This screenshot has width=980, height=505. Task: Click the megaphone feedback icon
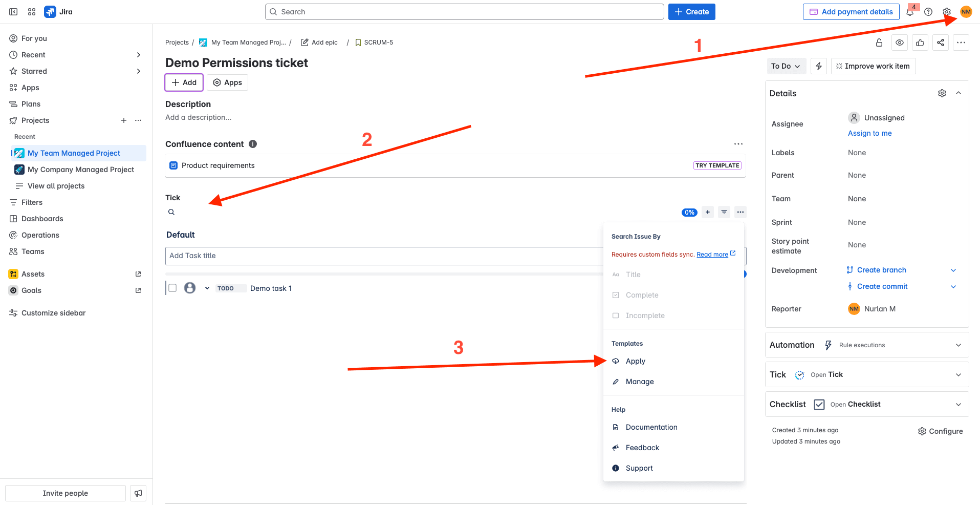tap(138, 493)
